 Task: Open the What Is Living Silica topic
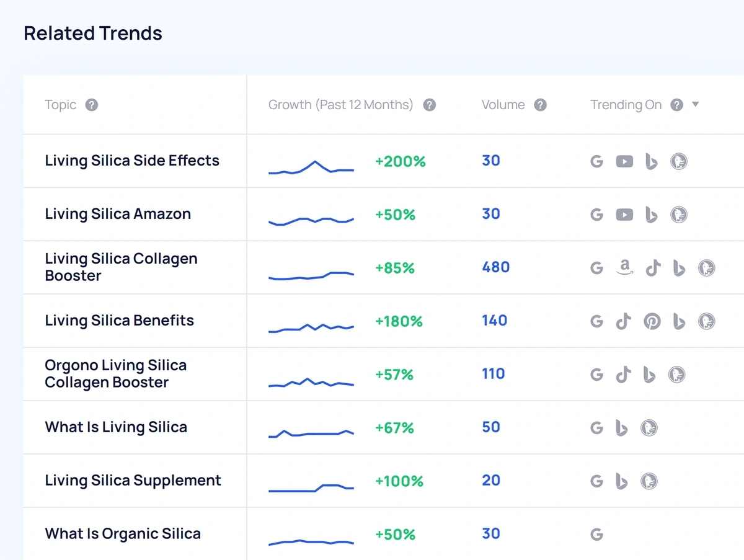(x=116, y=427)
